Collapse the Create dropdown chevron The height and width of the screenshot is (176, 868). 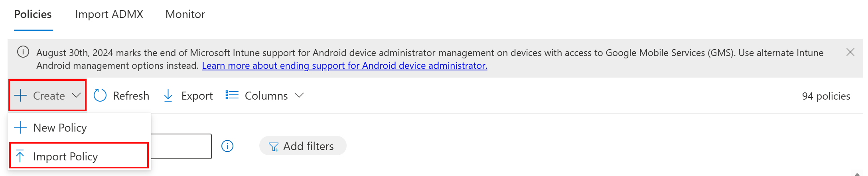coord(76,95)
